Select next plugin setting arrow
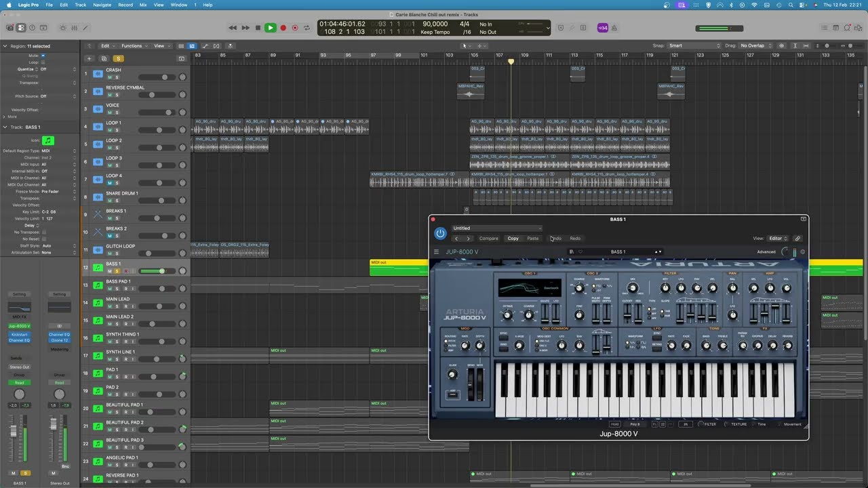This screenshot has height=488, width=868. pyautogui.click(x=468, y=239)
